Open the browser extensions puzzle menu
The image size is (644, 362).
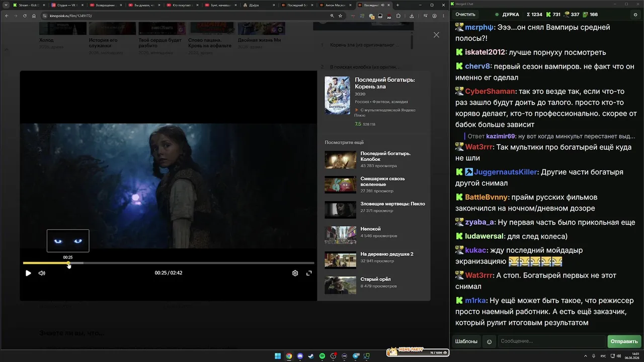(x=398, y=16)
